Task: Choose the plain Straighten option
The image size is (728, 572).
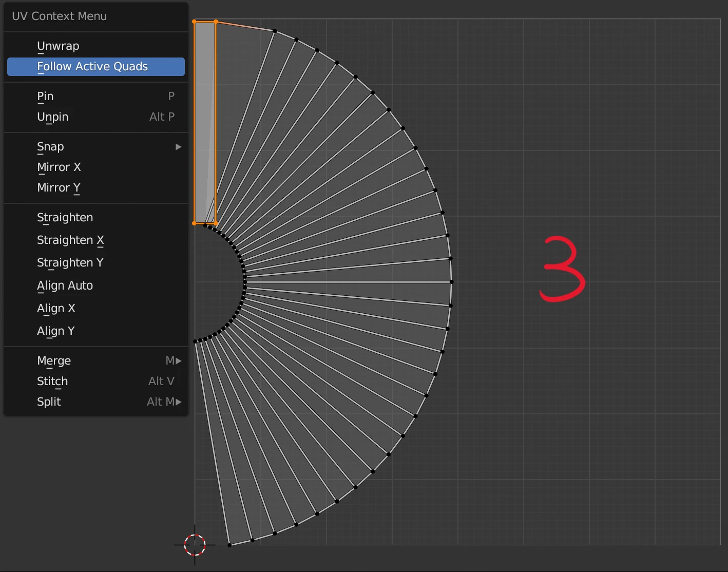Action: pyautogui.click(x=65, y=218)
